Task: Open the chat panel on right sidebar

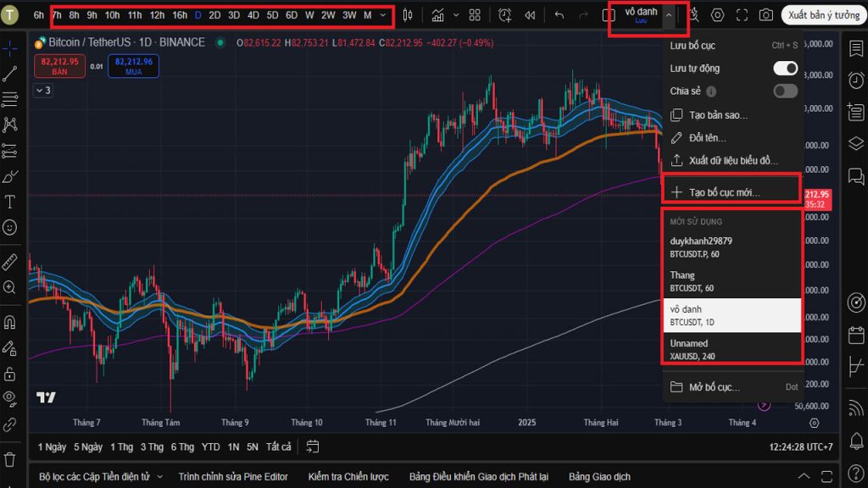Action: (x=856, y=176)
